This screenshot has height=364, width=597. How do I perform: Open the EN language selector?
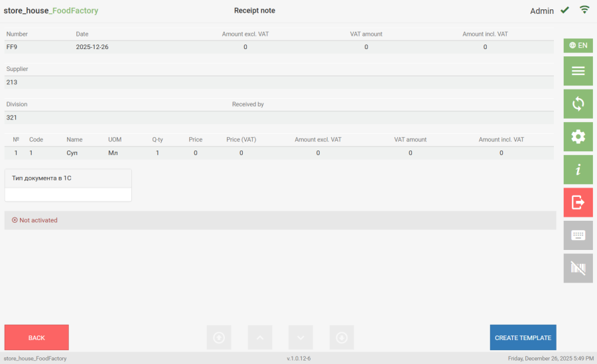[578, 46]
